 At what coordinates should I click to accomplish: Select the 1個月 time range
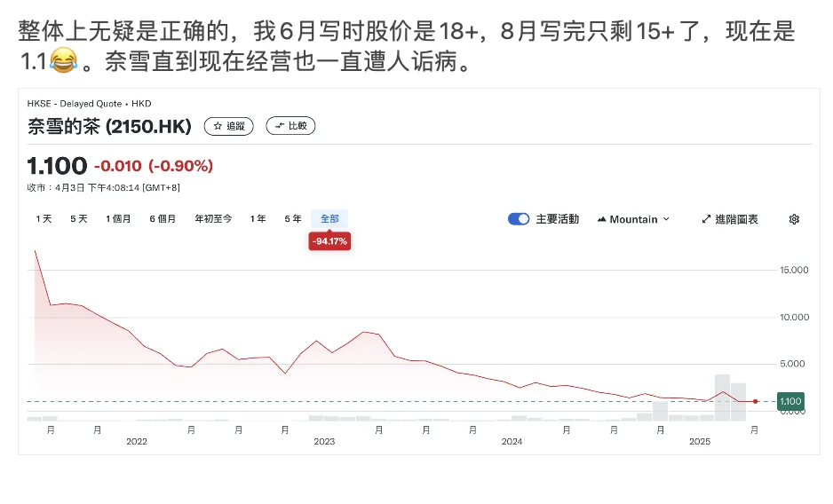pos(118,219)
